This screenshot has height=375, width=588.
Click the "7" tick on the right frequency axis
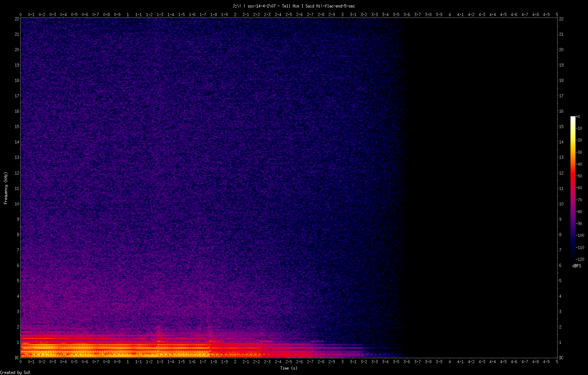560,250
